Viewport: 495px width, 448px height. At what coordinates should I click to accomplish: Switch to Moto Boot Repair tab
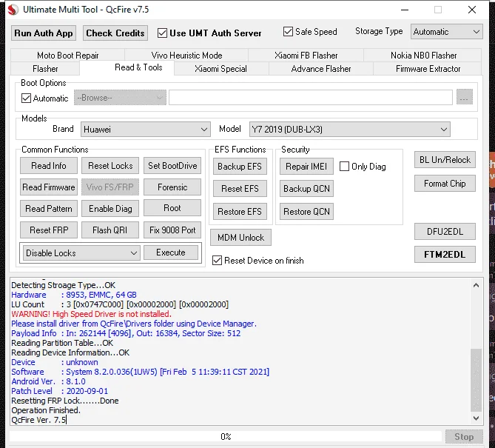pyautogui.click(x=67, y=56)
